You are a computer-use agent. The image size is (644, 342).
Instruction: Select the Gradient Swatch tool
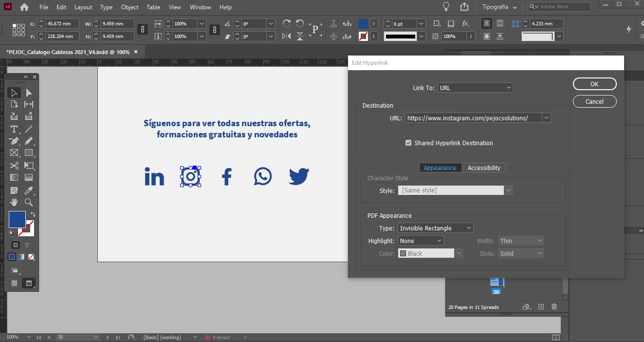pyautogui.click(x=14, y=177)
